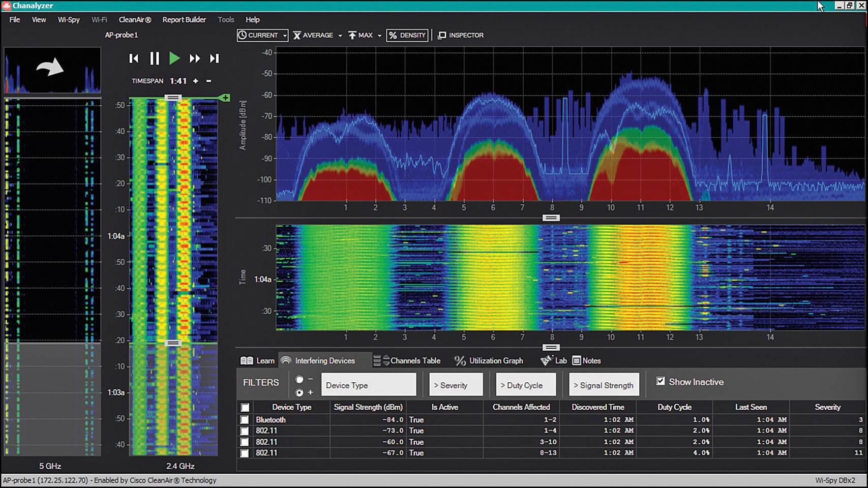Sort by Channels Affected column header
Viewport: 868px width, 488px height.
click(521, 407)
